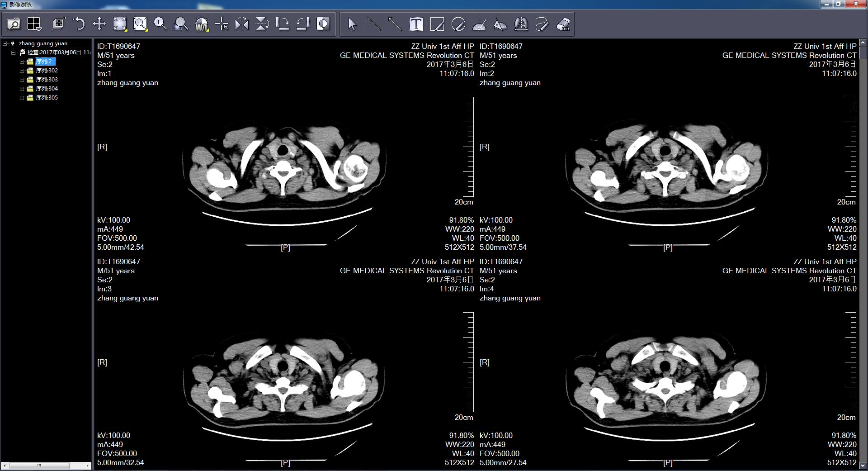Viewport: 868px width, 471px height.
Task: Open the layout grid selector
Action: tap(34, 24)
